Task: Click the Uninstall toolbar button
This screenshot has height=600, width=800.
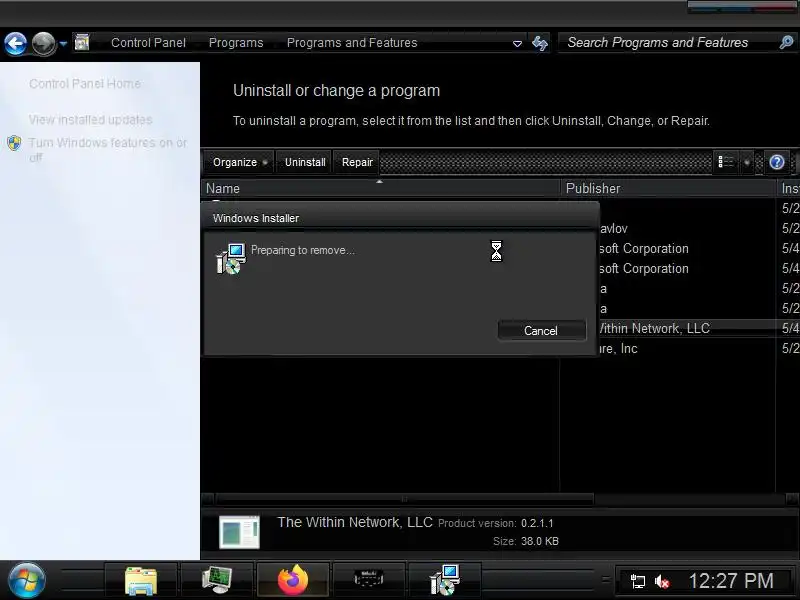Action: (x=305, y=162)
